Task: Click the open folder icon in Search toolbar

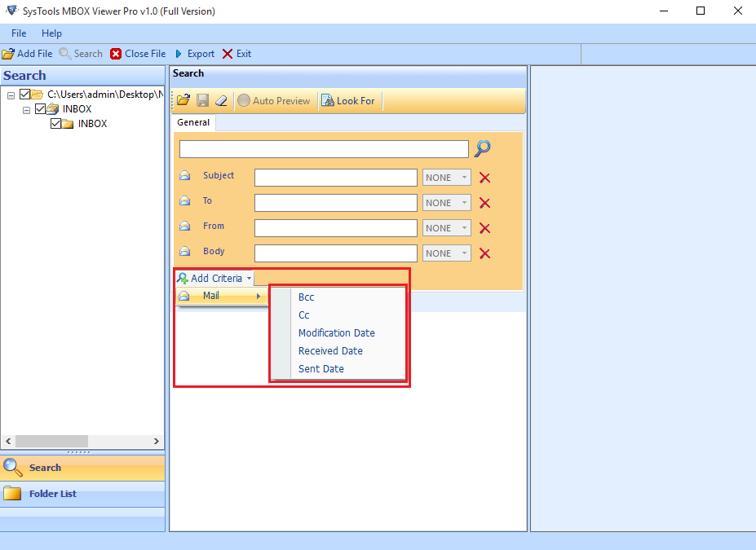Action: pyautogui.click(x=183, y=100)
